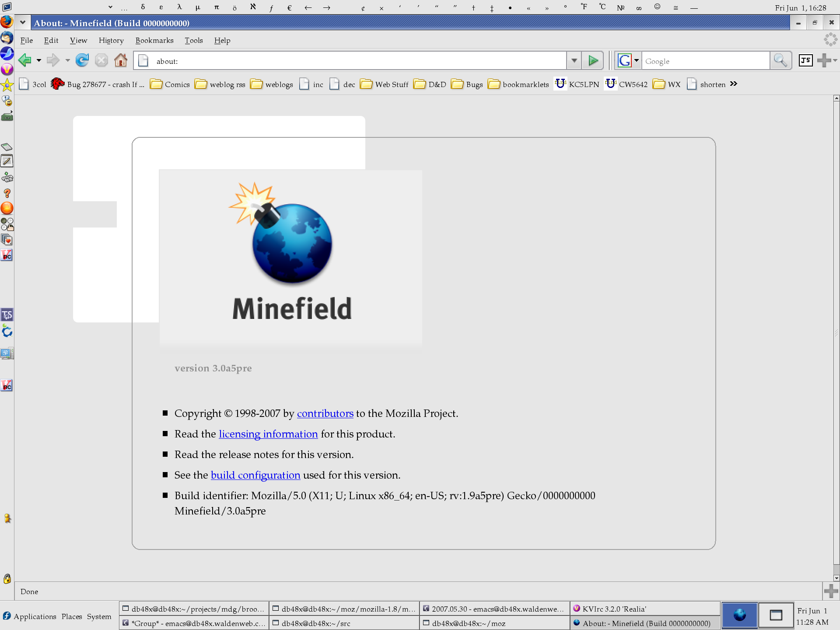This screenshot has width=840, height=630.
Task: Open the Bug 278677 bookmark
Action: coord(98,84)
